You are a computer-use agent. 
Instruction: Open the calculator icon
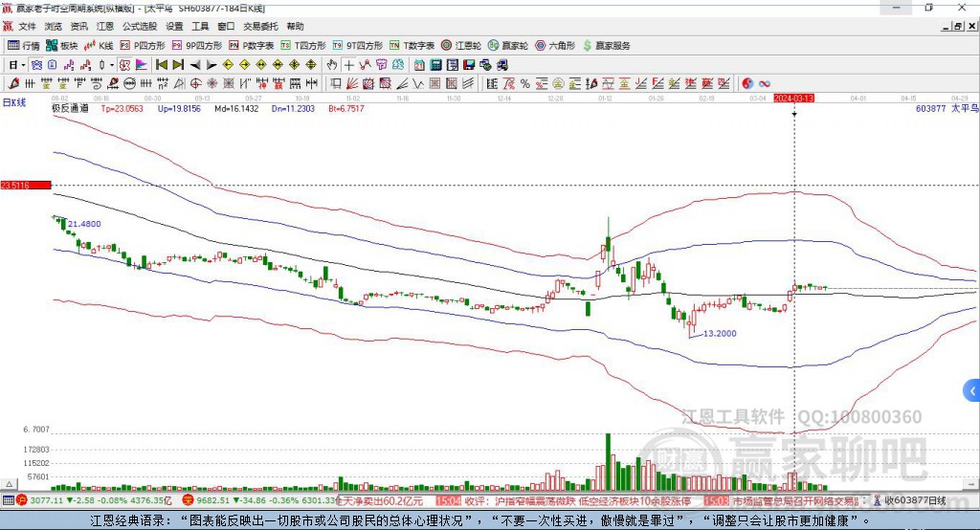[435, 65]
